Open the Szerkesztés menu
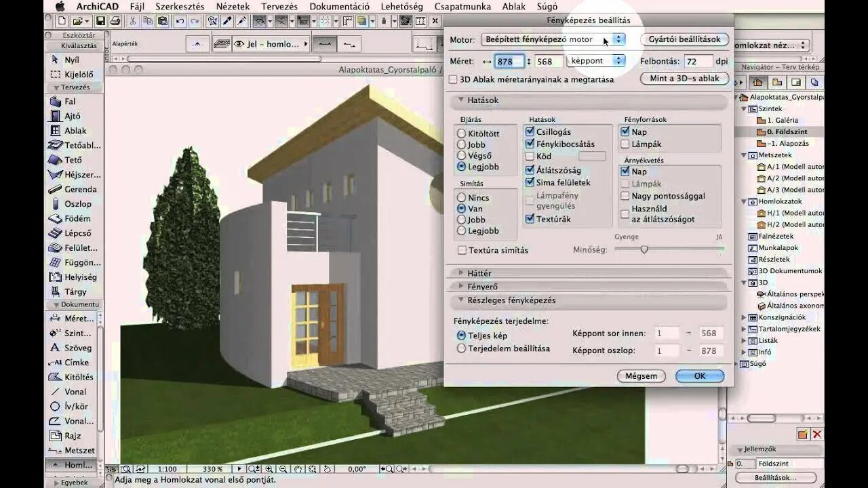868x488 pixels. tap(180, 6)
